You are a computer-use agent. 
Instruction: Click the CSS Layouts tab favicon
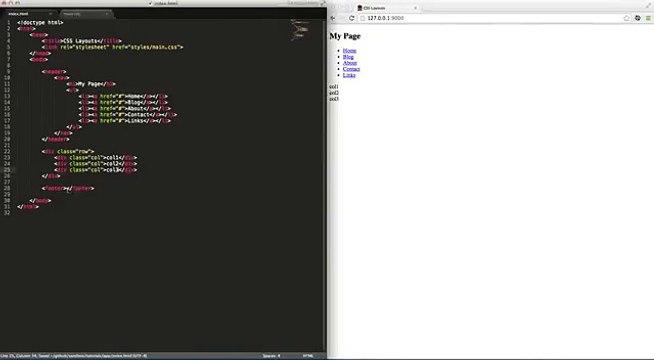360,8
